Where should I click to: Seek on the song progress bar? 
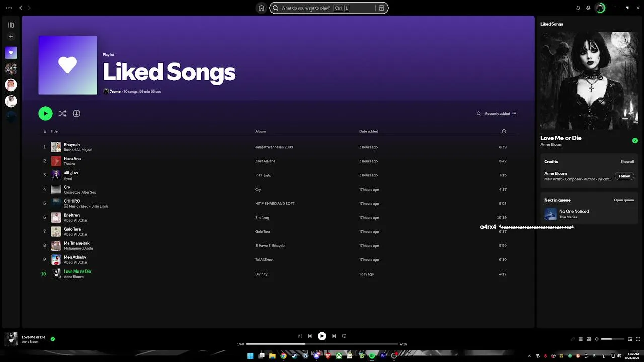click(322, 344)
